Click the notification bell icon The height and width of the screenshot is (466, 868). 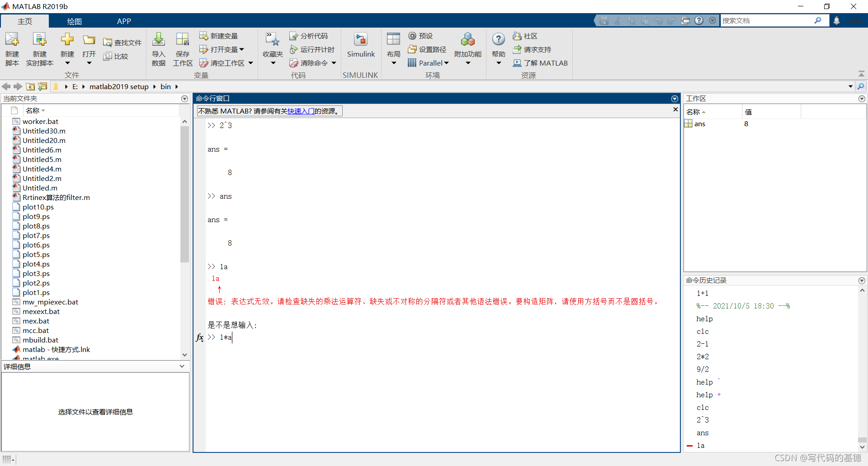click(x=837, y=20)
